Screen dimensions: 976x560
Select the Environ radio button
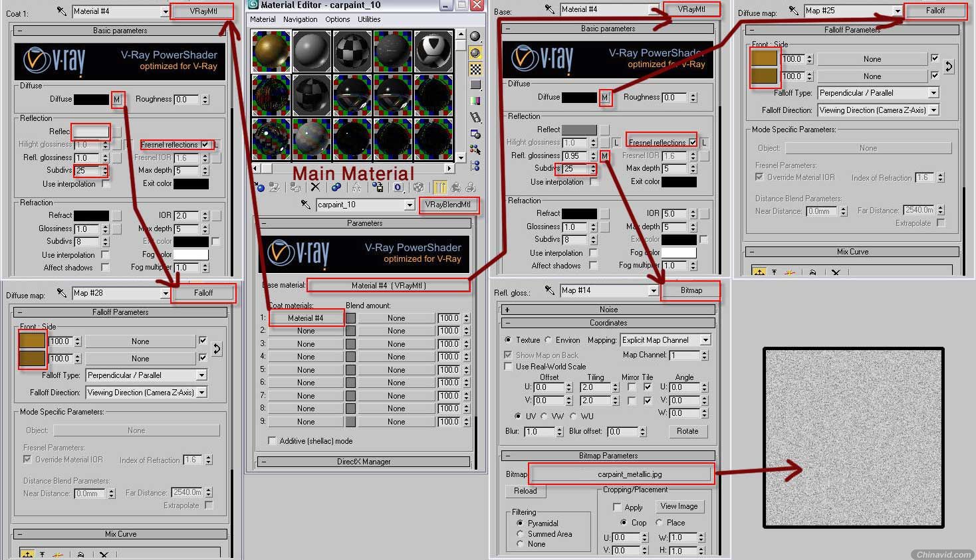click(549, 339)
